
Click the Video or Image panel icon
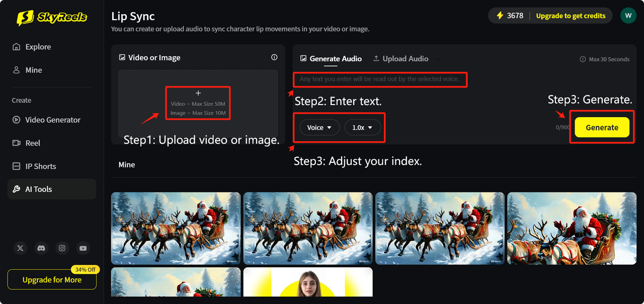pyautogui.click(x=122, y=57)
